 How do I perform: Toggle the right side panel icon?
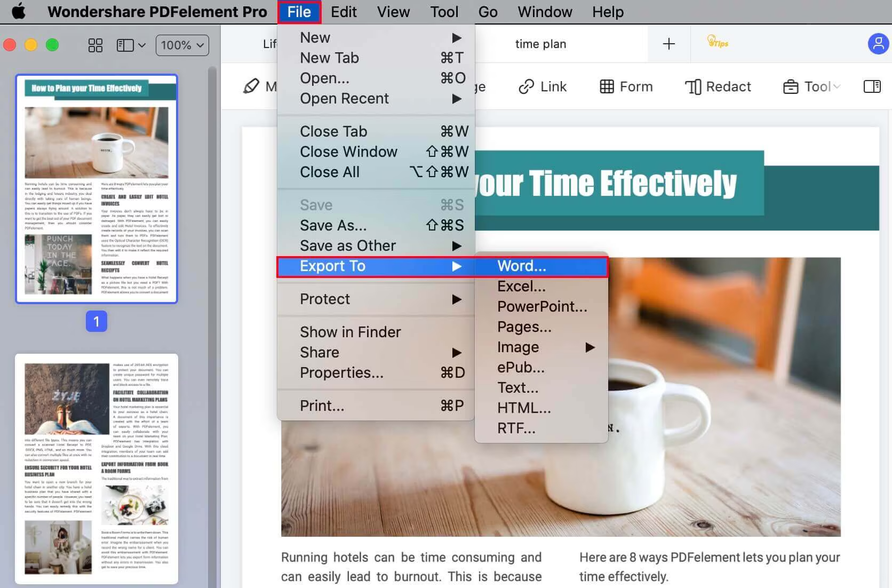click(x=872, y=86)
